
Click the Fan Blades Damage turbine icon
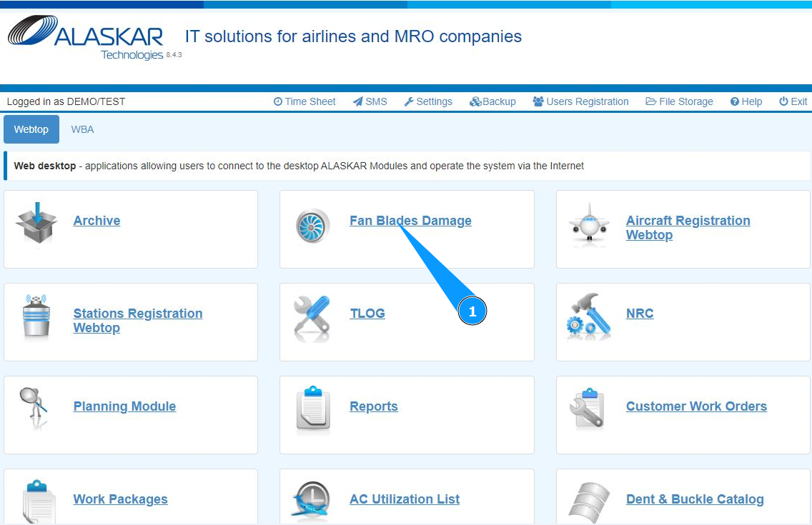(x=313, y=226)
